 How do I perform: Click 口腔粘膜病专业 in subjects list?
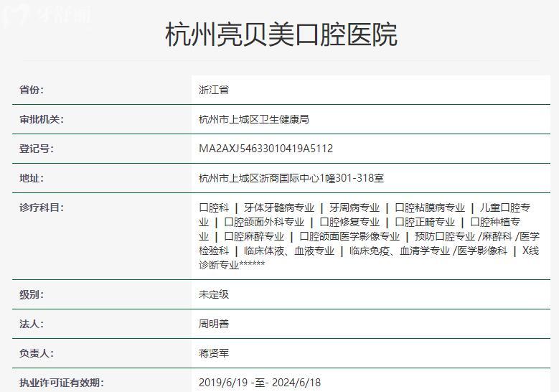430,207
